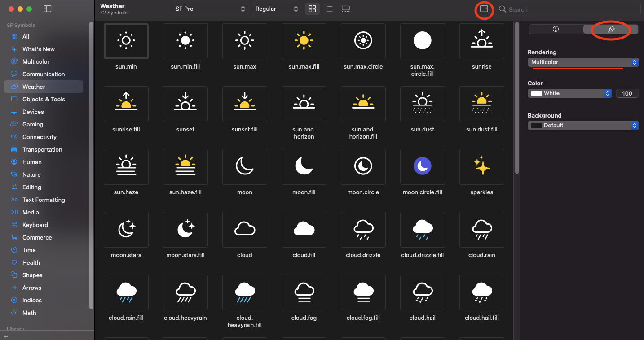The height and width of the screenshot is (340, 644).
Task: Select the sun.haze.fill symbol
Action: [x=185, y=167]
